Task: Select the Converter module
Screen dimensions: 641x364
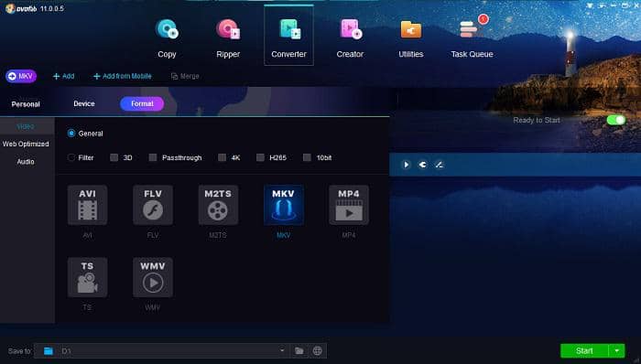Action: click(288, 36)
